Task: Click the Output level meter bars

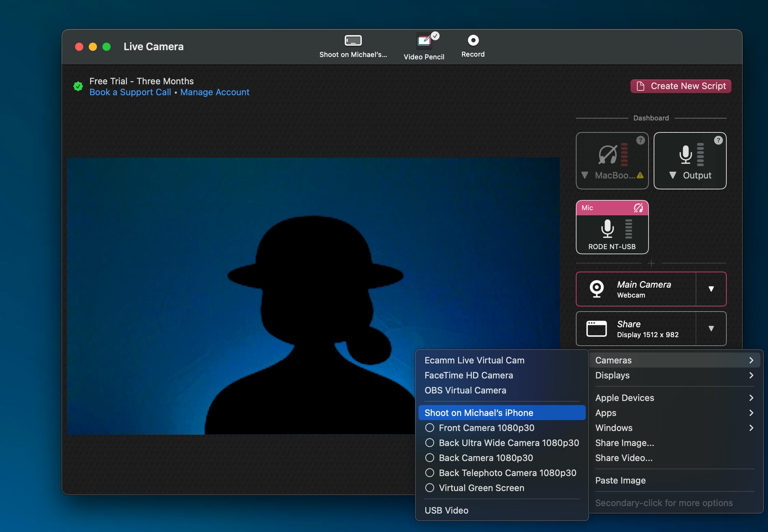Action: (700, 154)
